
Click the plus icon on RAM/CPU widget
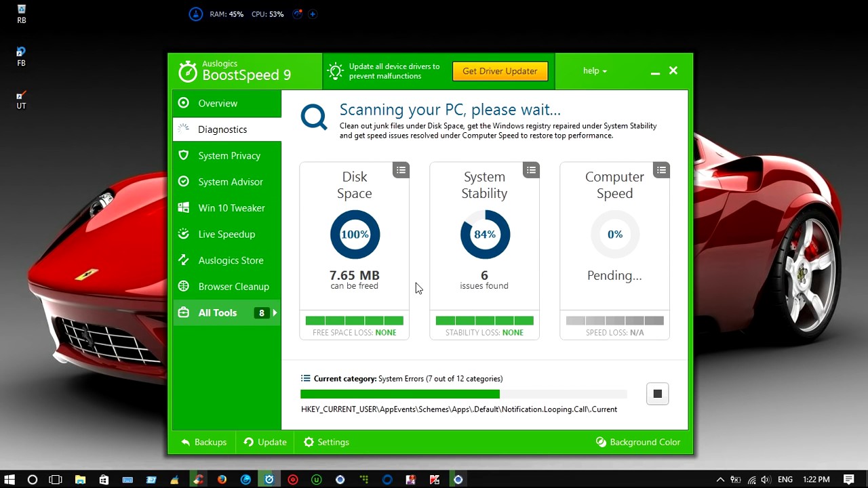[313, 14]
